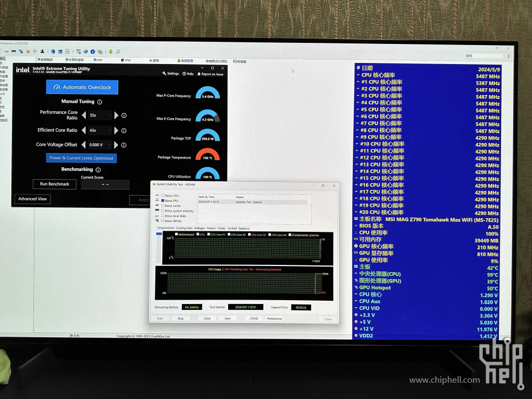
Task: Click Power & Current Limits Optimized button
Action: pos(81,158)
